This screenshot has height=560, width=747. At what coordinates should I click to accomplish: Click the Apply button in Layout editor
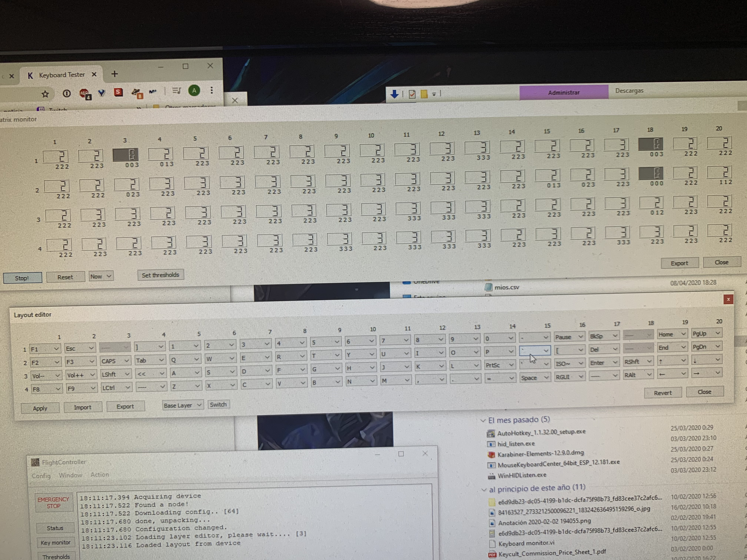point(40,408)
